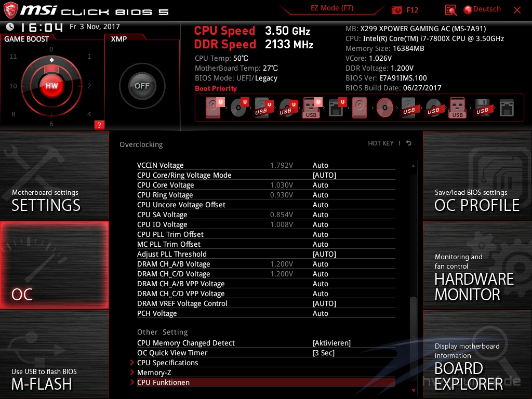Screen dimensions: 532x399
Task: Select the CPU IO Voltage row label
Action: 162,224
